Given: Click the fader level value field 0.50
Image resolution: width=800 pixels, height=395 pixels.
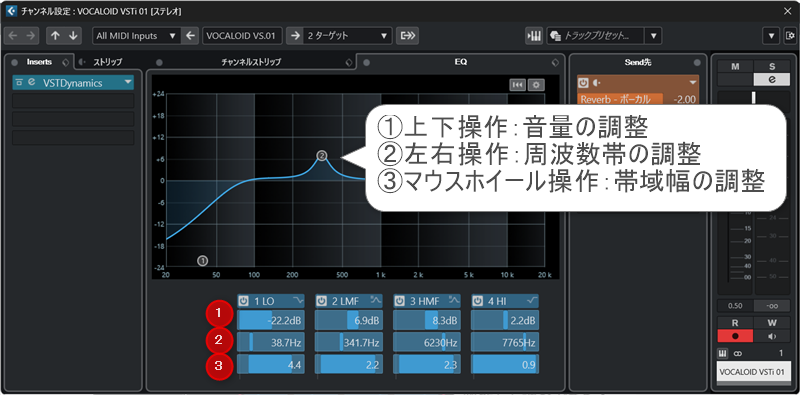Looking at the screenshot, I should pos(735,306).
